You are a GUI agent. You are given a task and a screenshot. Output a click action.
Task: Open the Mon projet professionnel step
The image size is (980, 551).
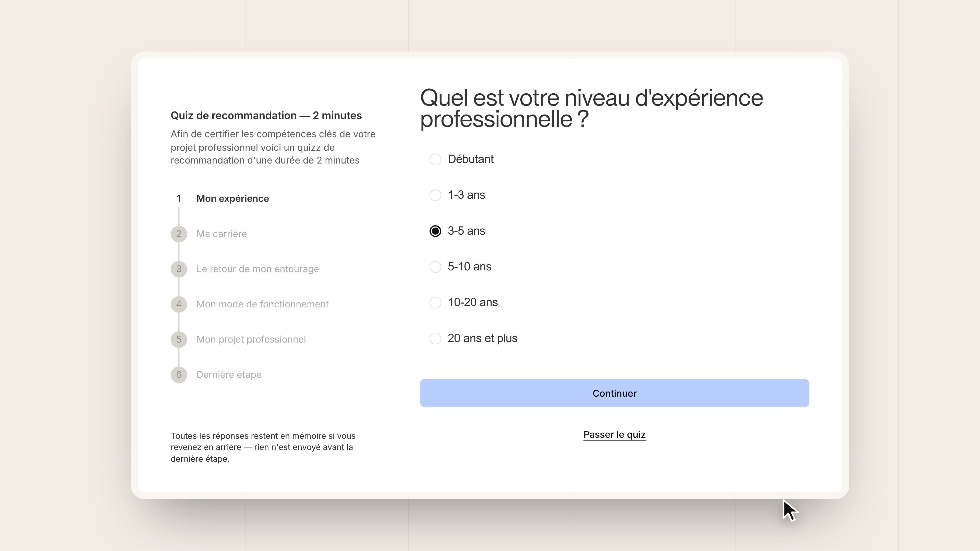(251, 339)
